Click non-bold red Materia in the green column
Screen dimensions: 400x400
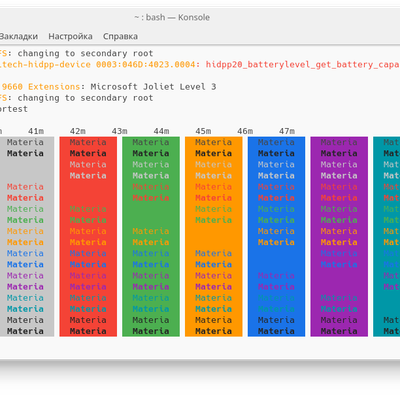click(x=151, y=187)
